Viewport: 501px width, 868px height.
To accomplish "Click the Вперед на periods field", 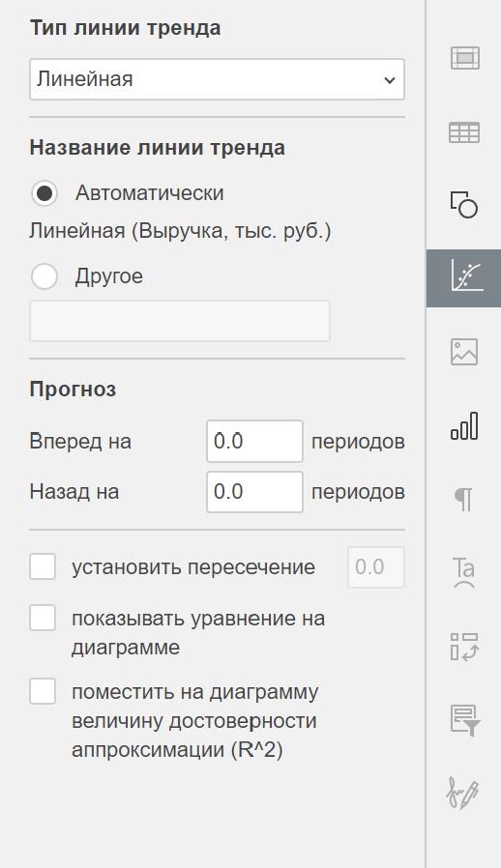I will pyautogui.click(x=255, y=441).
